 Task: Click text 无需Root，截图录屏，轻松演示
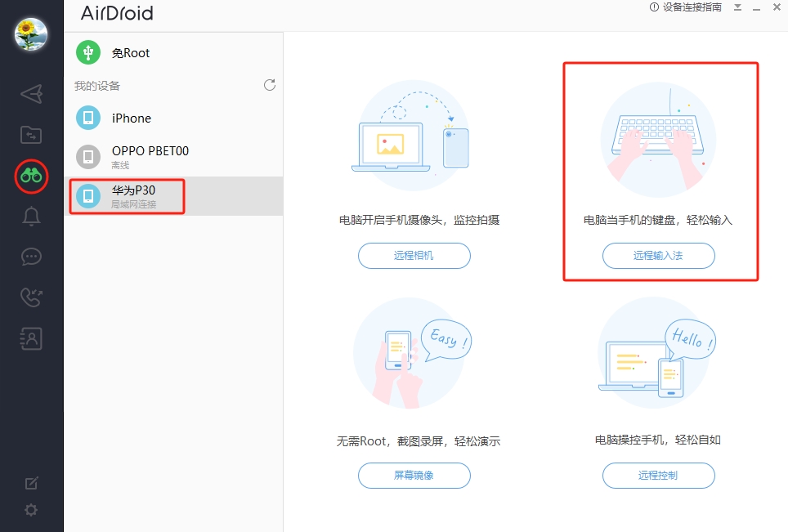419,441
